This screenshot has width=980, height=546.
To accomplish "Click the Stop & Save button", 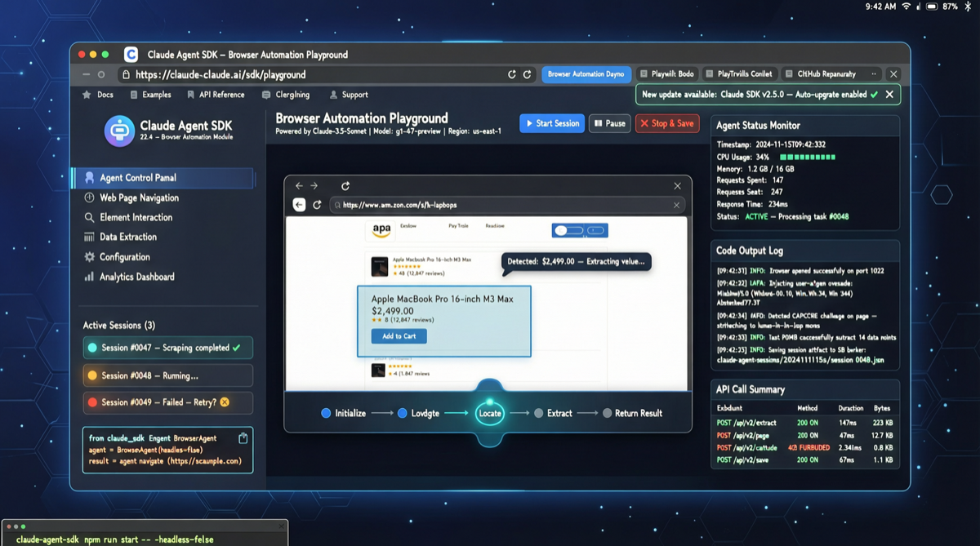I will (667, 123).
